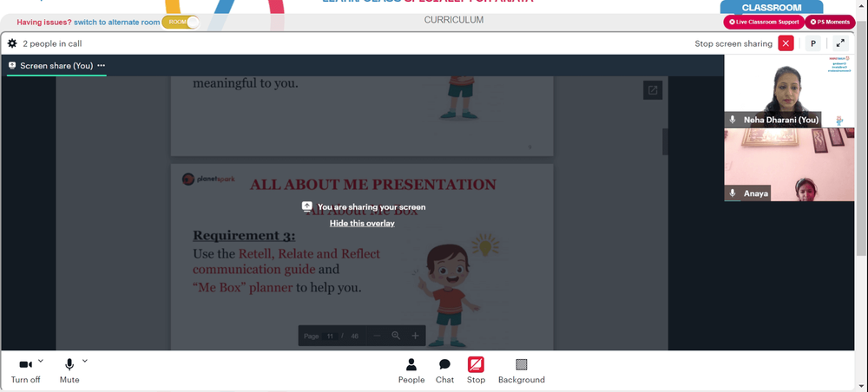
Task: Click the Hide this overlay link
Action: pyautogui.click(x=362, y=224)
